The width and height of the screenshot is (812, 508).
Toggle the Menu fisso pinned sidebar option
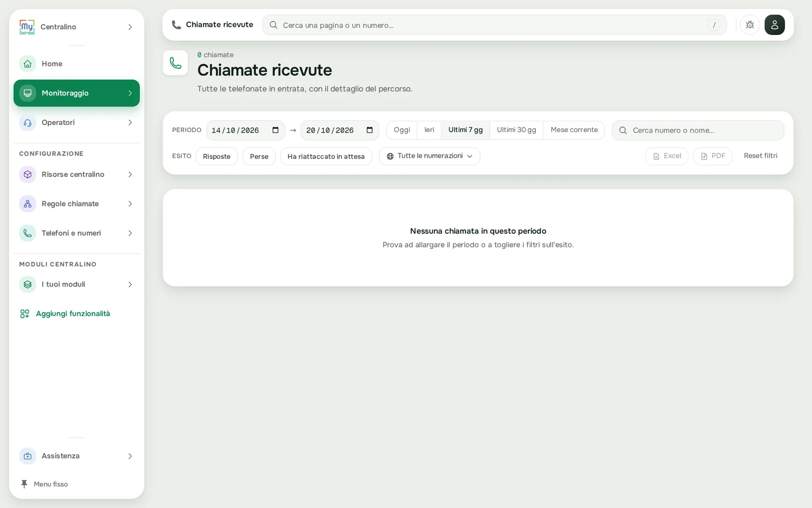tap(44, 484)
